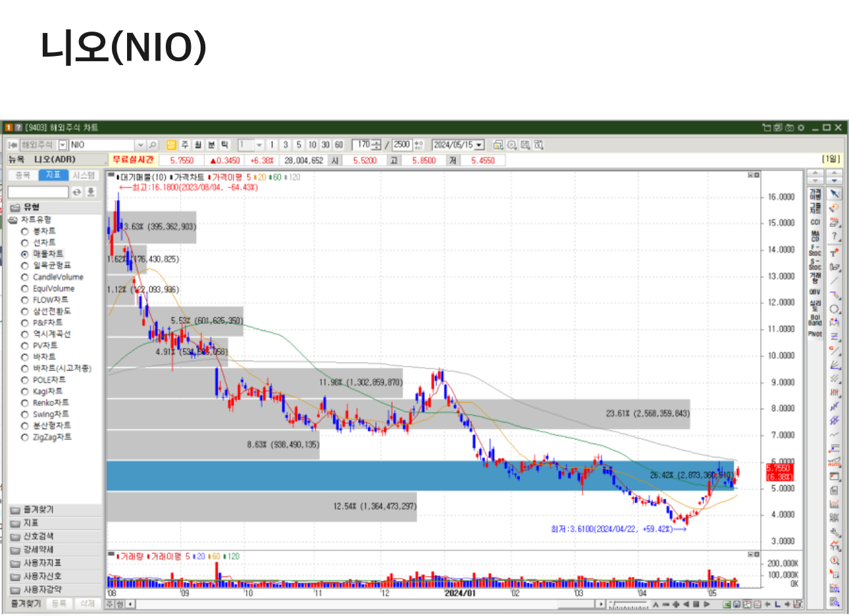Select the 주 weekly period button
This screenshot has width=849, height=616.
185,145
